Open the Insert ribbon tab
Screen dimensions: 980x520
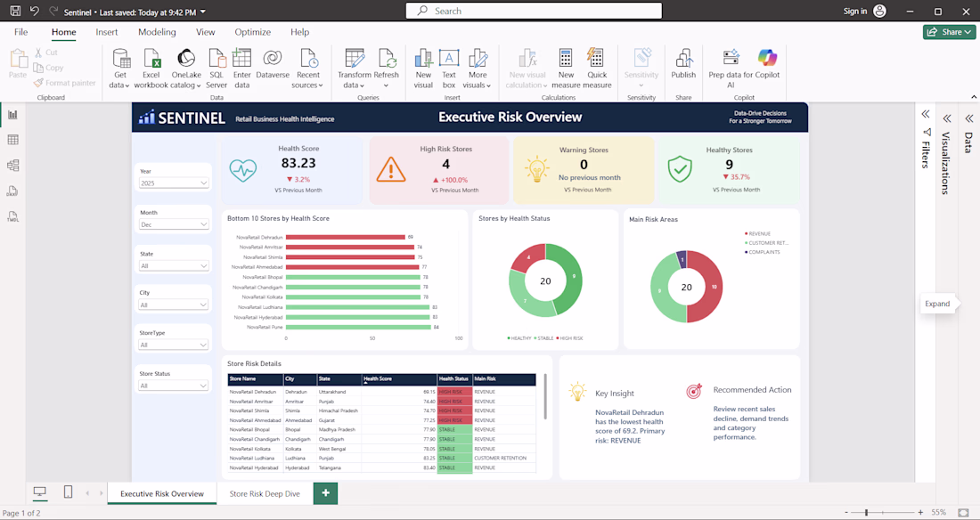pyautogui.click(x=107, y=32)
